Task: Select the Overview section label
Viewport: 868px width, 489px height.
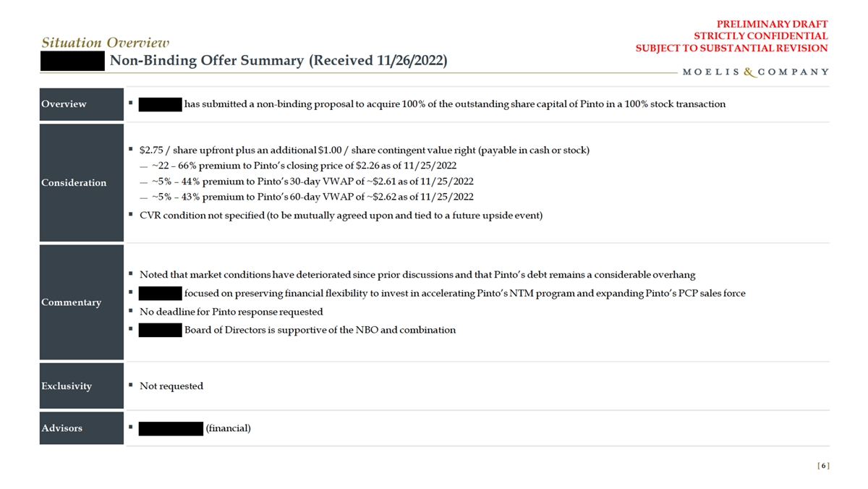Action: coord(64,103)
